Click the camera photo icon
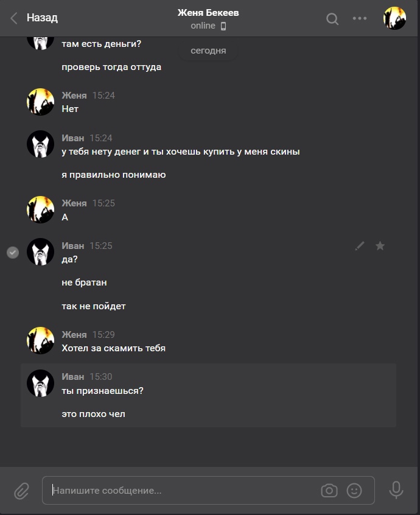420x515 pixels. click(329, 490)
